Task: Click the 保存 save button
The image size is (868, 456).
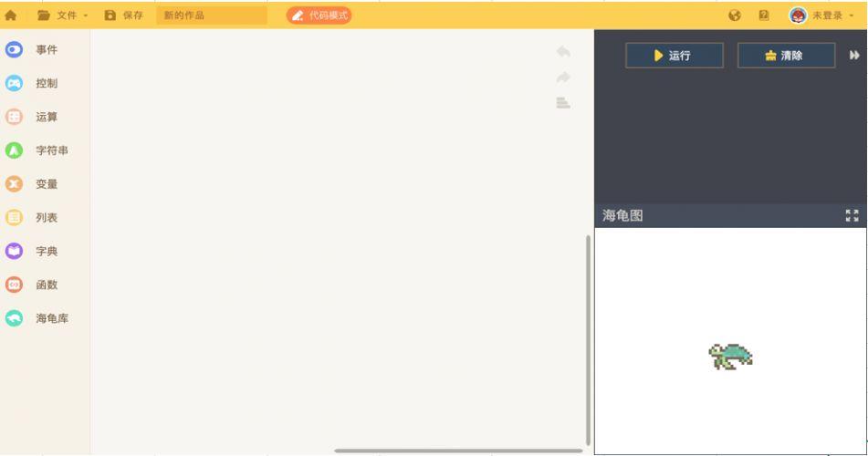Action: click(x=124, y=16)
